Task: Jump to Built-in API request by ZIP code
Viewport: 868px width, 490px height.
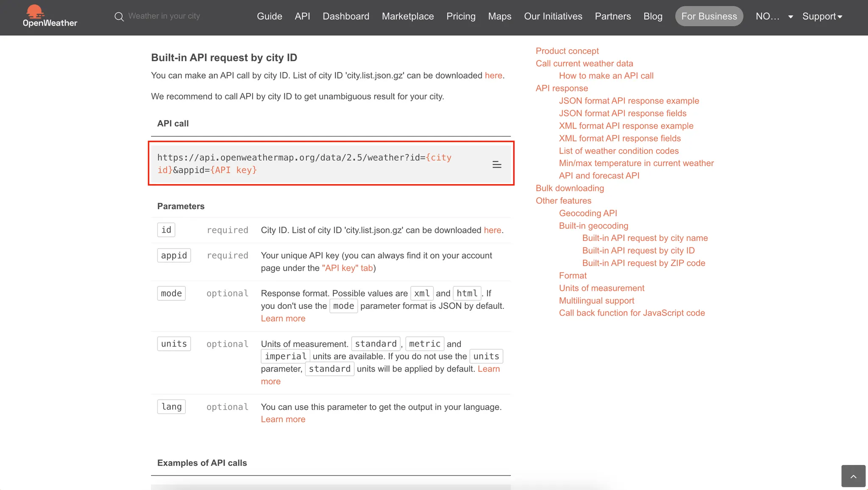Action: [x=643, y=263]
